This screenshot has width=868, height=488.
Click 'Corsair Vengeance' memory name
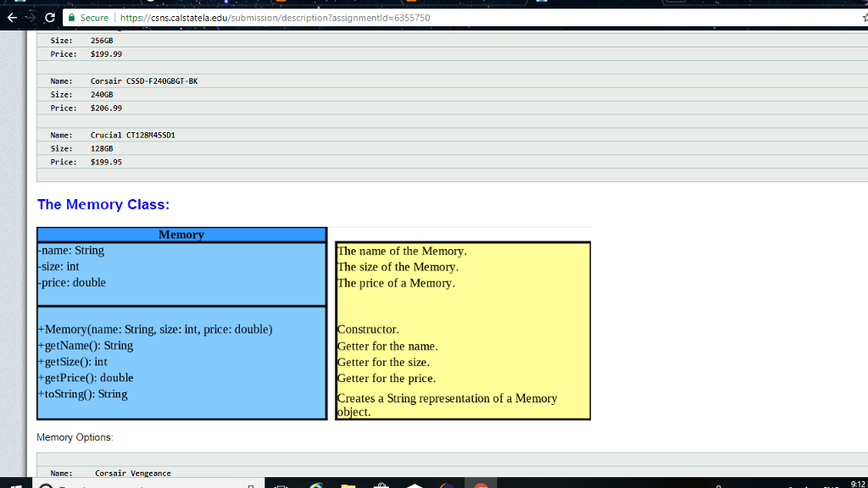(133, 473)
